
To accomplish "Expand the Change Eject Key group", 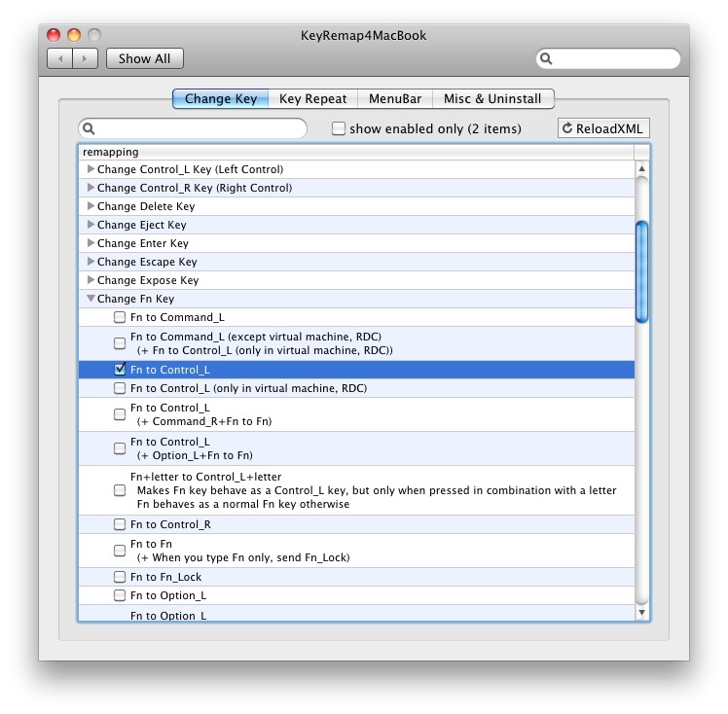I will [x=91, y=225].
